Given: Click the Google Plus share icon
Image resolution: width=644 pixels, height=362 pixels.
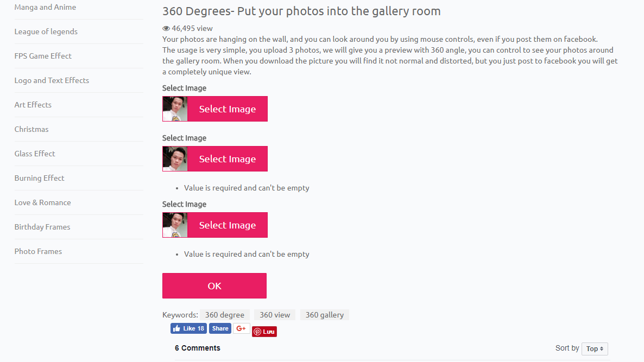Looking at the screenshot, I should tap(242, 328).
